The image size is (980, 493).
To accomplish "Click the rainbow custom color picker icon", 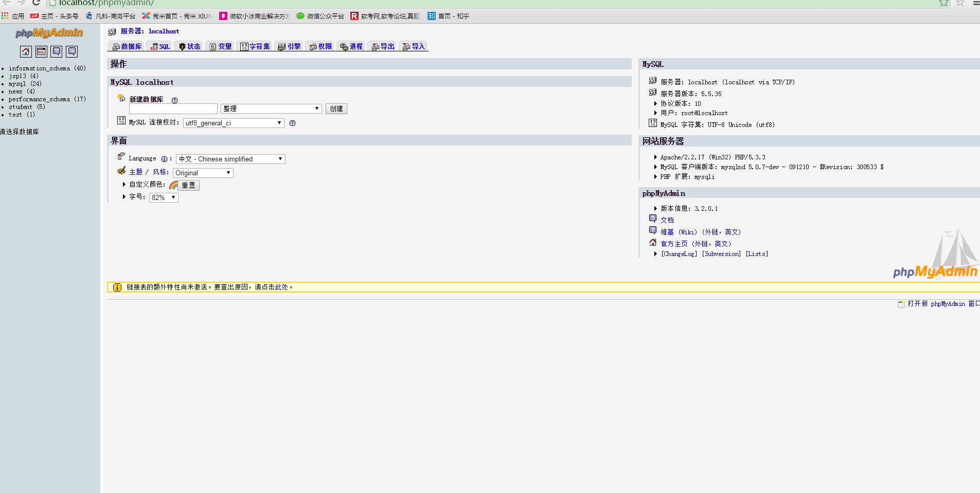I will click(x=173, y=185).
